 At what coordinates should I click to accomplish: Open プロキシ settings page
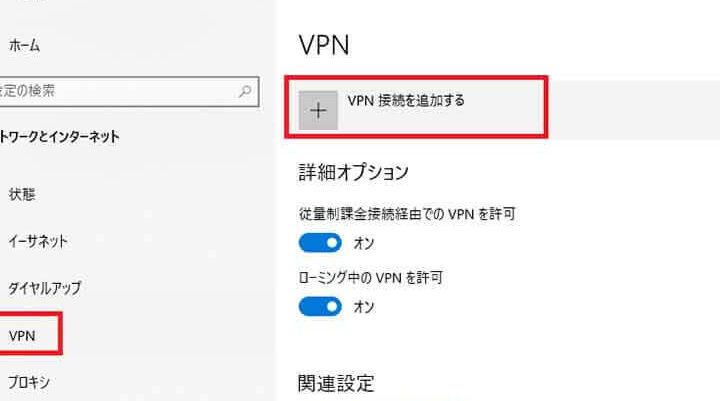coord(29,382)
